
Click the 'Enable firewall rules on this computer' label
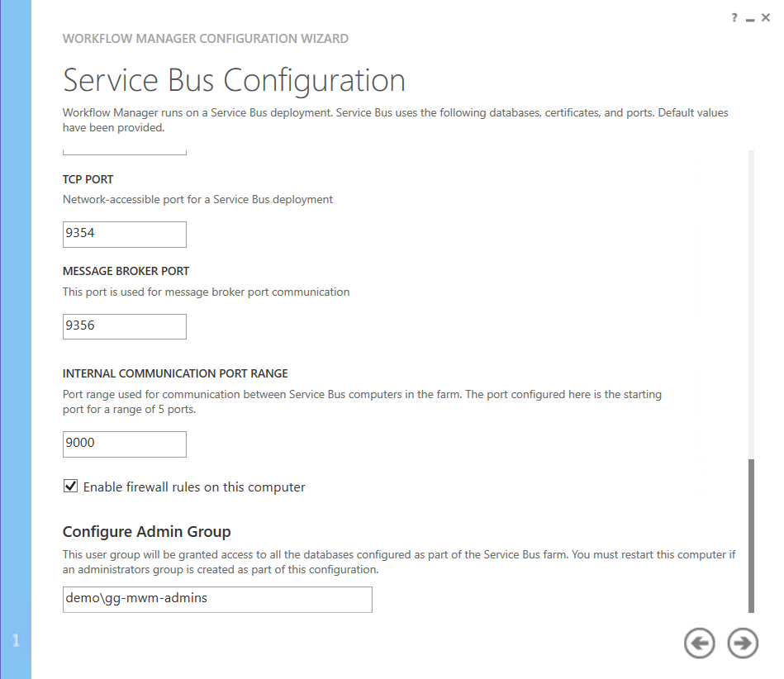pos(194,487)
